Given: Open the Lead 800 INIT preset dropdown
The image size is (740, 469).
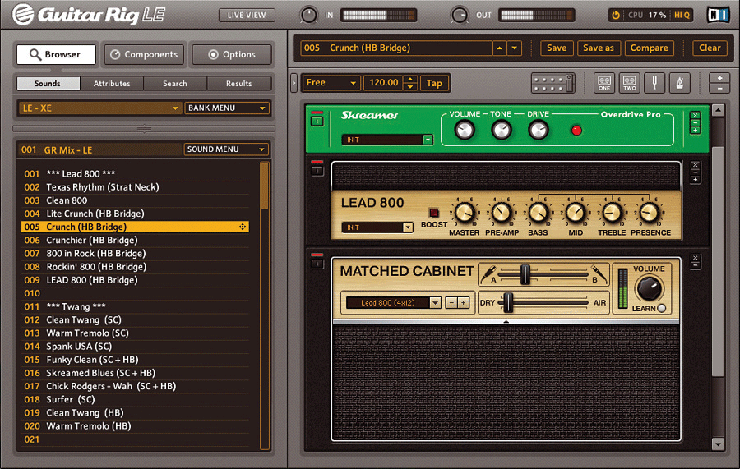Looking at the screenshot, I should point(378,227).
